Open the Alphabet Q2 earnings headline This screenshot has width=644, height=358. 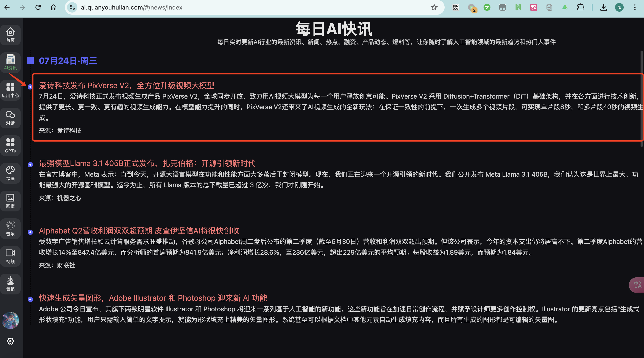tap(139, 230)
